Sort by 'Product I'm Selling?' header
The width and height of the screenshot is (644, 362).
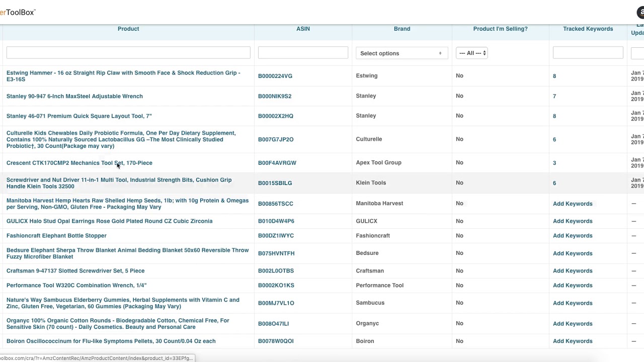pos(500,29)
